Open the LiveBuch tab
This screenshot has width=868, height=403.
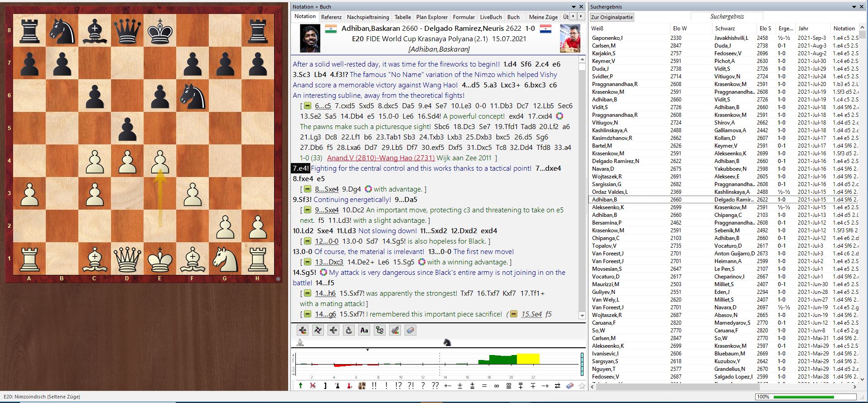point(491,17)
